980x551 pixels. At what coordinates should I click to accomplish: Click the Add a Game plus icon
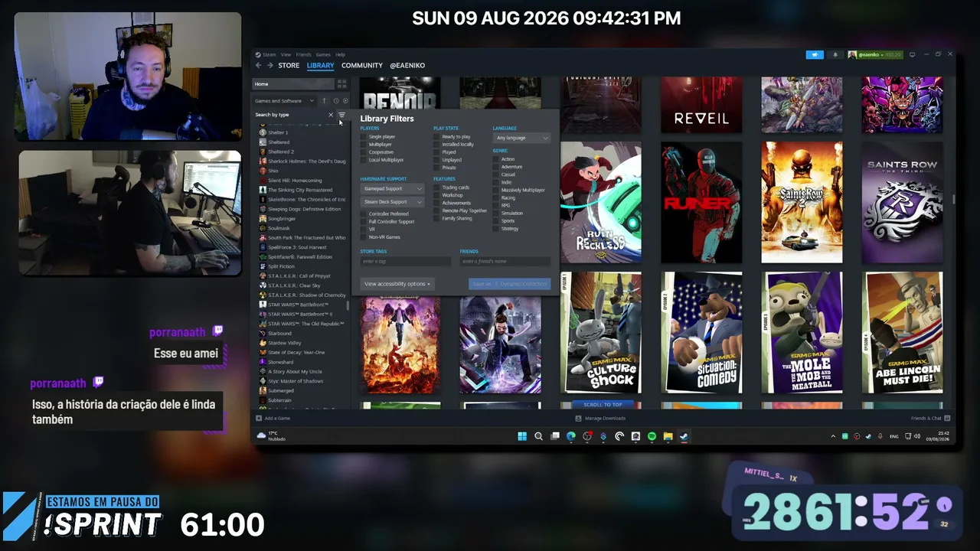[259, 419]
